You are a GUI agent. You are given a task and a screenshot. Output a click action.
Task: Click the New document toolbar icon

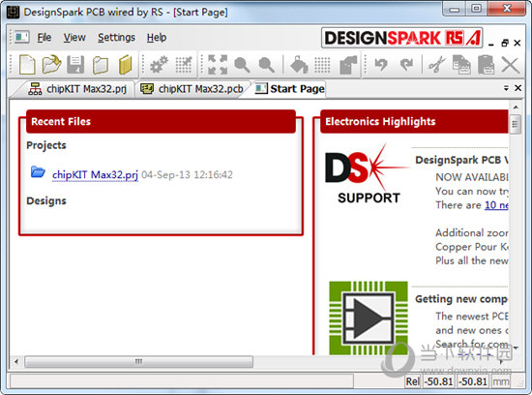[x=27, y=64]
